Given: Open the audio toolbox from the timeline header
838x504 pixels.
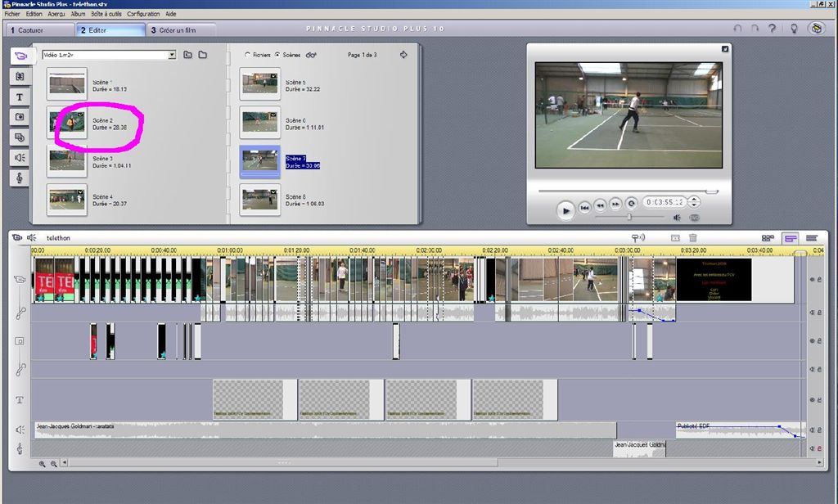Looking at the screenshot, I should coord(32,238).
